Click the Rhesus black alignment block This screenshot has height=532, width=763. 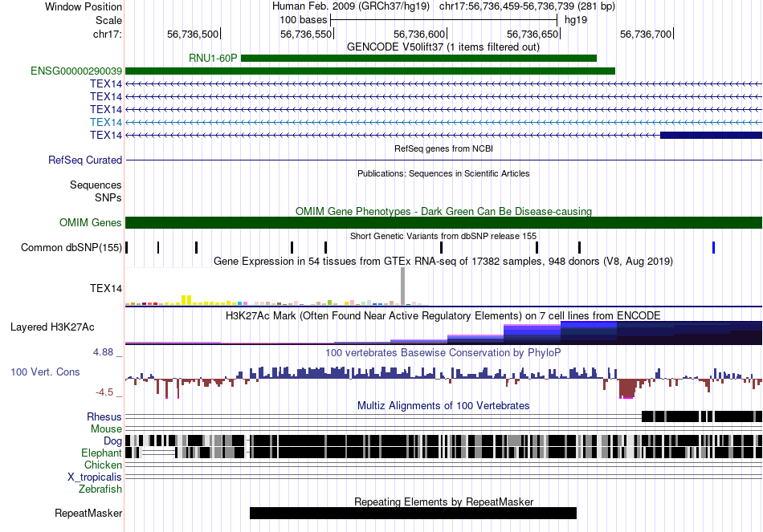click(x=702, y=416)
